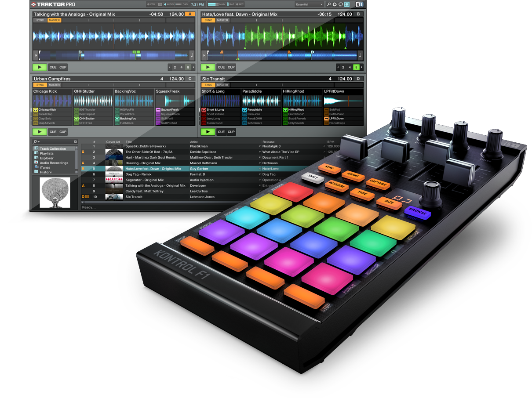Click the green play button on Deck B
Screen dimensions: 532x398
pyautogui.click(x=208, y=67)
